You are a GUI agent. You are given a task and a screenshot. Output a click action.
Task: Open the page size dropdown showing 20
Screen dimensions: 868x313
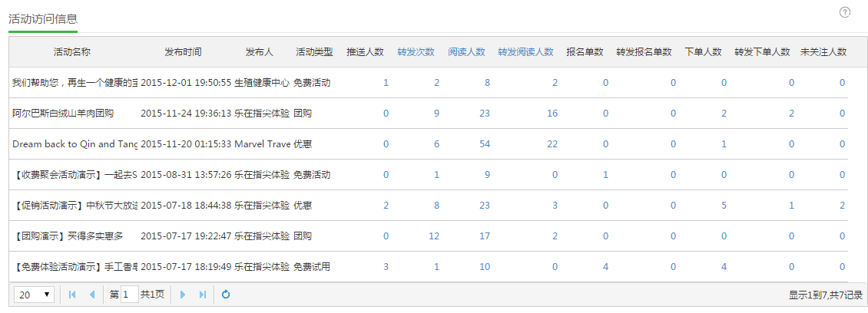(34, 295)
